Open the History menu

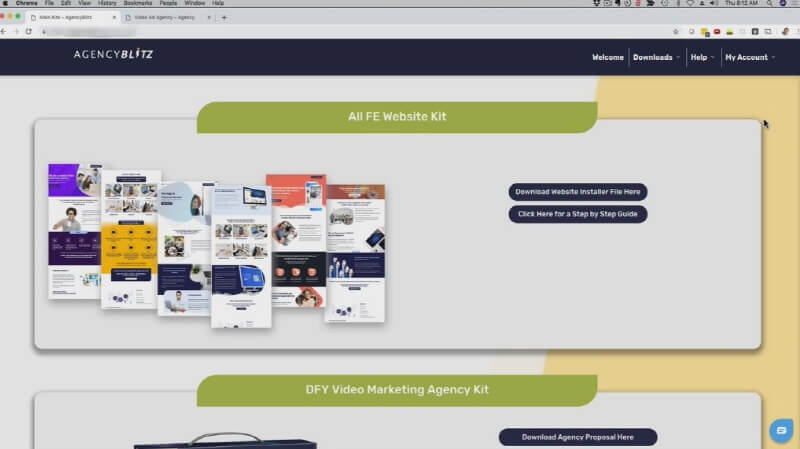pos(107,3)
